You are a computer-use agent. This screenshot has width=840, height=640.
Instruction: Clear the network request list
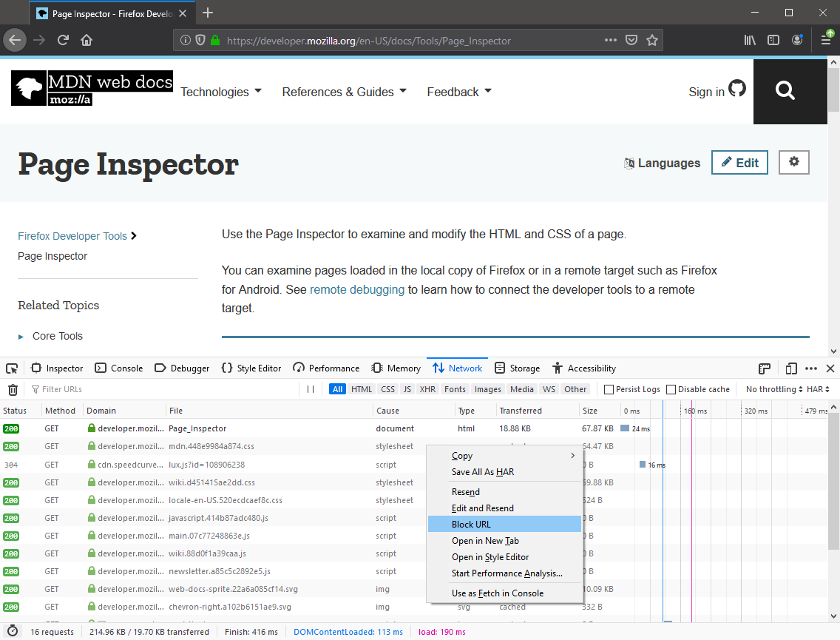(13, 390)
